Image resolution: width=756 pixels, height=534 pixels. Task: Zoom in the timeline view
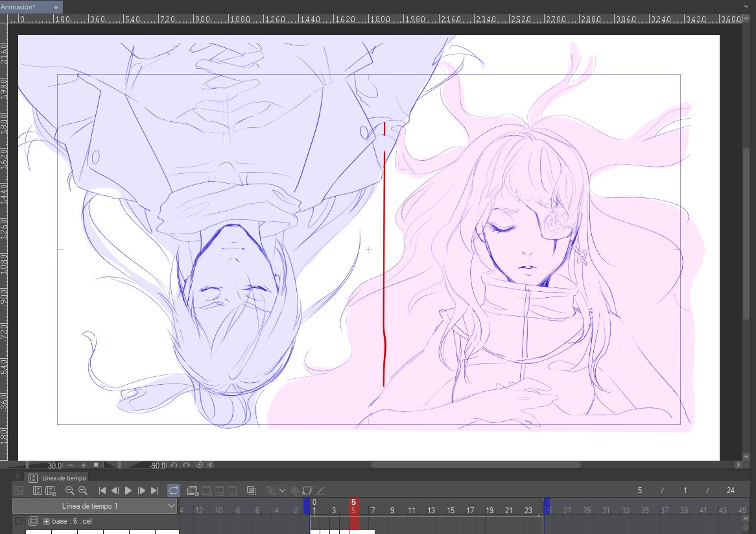(x=83, y=491)
